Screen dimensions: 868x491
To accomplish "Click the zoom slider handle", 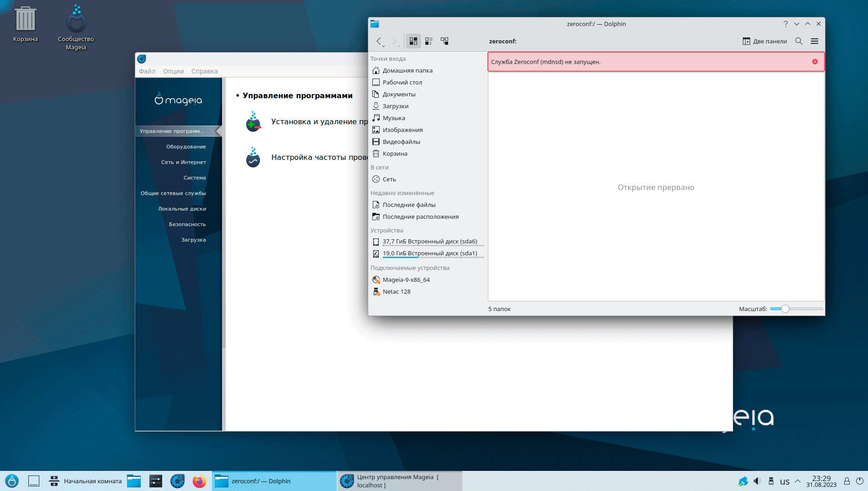I will (785, 309).
